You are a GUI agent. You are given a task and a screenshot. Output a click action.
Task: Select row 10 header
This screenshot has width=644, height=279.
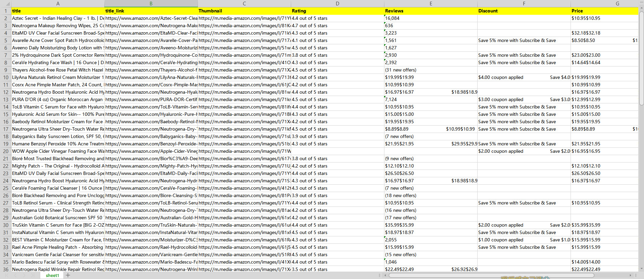pyautogui.click(x=6, y=77)
